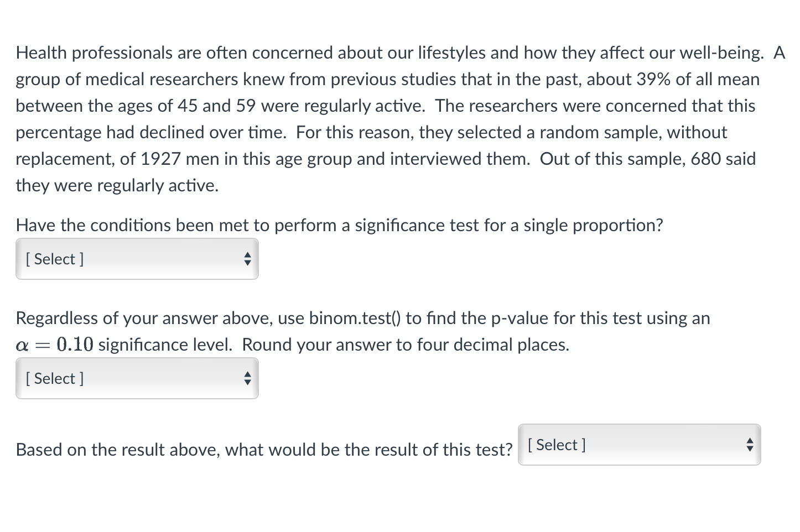Click the arrows on the p-value dropdown
Image resolution: width=800 pixels, height=532 pixels.
pos(247,378)
